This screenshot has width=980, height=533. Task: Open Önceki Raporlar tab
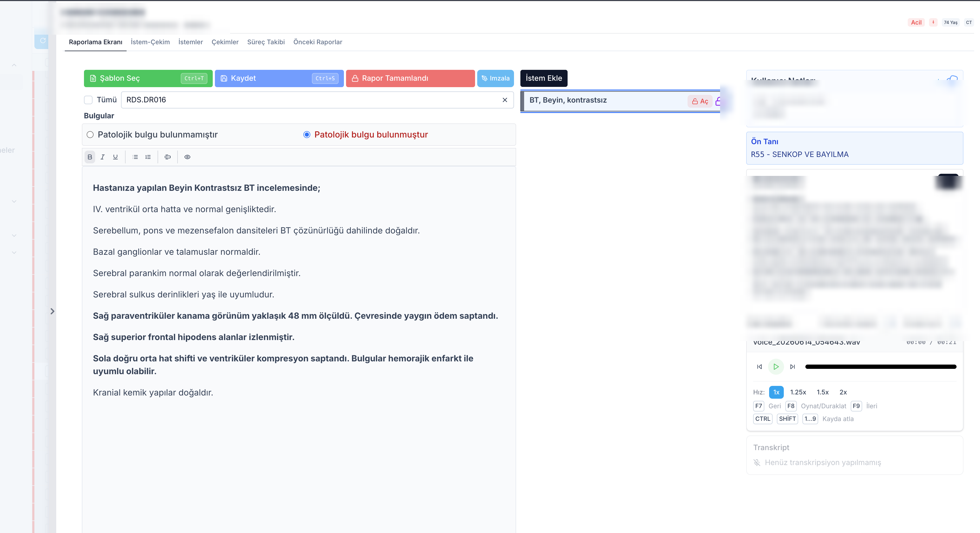coord(318,42)
